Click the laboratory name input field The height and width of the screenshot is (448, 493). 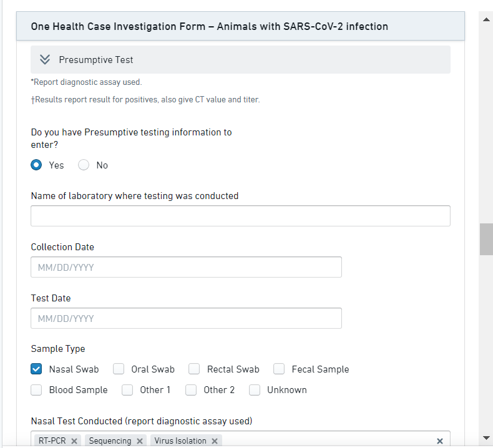click(240, 216)
